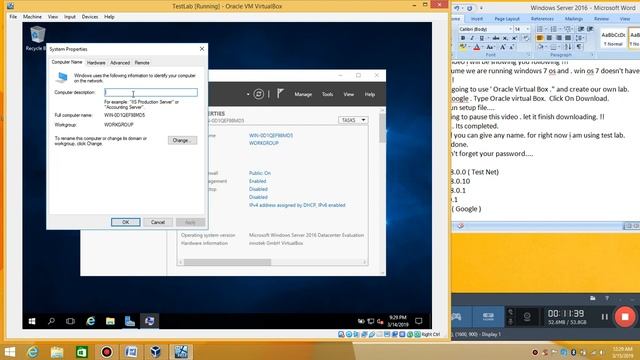Apply Superscript in Word font group
The image size is (640, 360).
pos(514,38)
